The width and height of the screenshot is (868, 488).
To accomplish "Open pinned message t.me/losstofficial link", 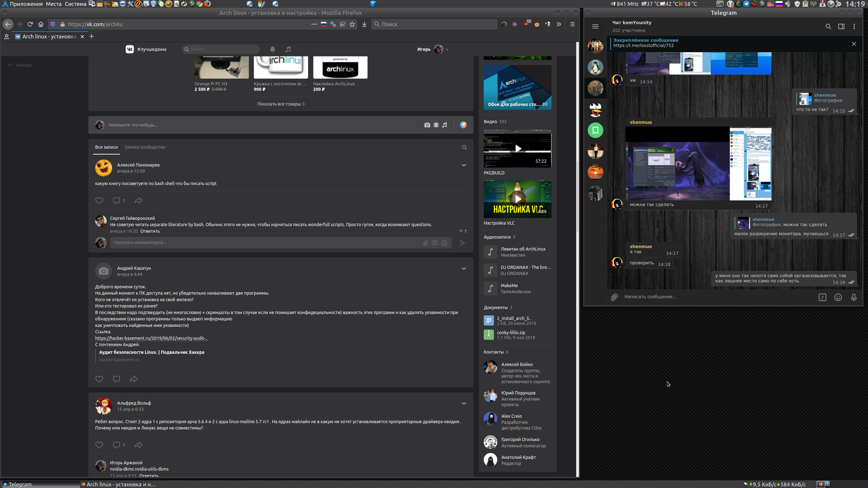I will [x=643, y=45].
